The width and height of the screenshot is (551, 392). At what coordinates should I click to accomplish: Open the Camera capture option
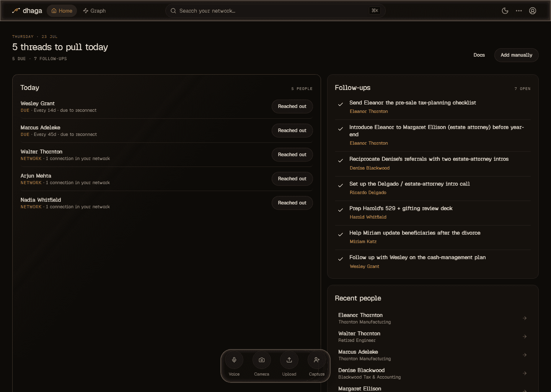[262, 360]
